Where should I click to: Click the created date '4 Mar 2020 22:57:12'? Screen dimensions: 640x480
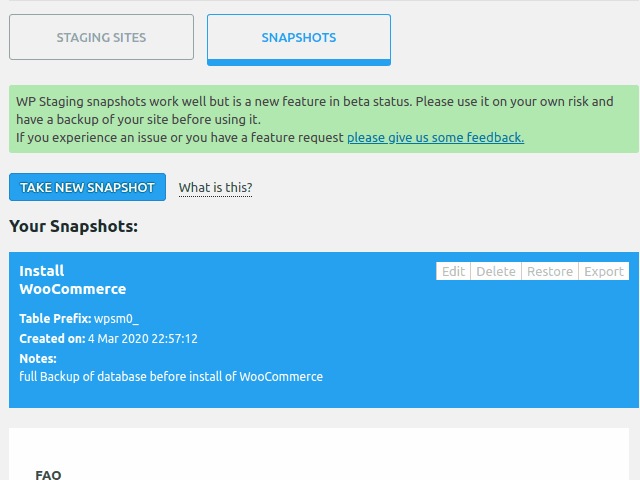[143, 339]
